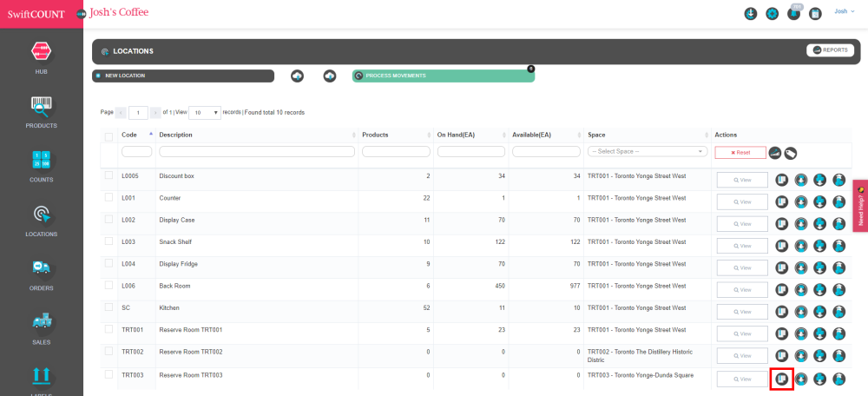The height and width of the screenshot is (396, 868).
Task: Select the L002 Display Case checkbox
Action: tap(109, 220)
